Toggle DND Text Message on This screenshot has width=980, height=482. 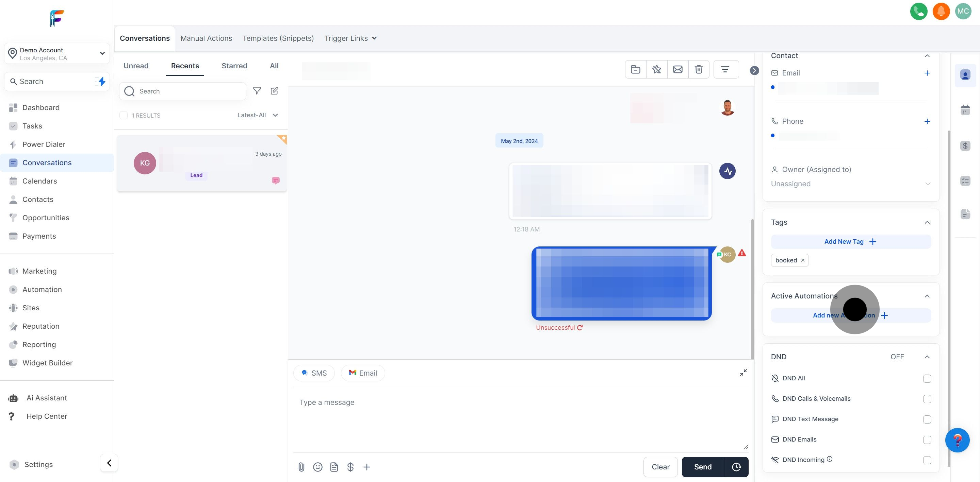point(927,420)
